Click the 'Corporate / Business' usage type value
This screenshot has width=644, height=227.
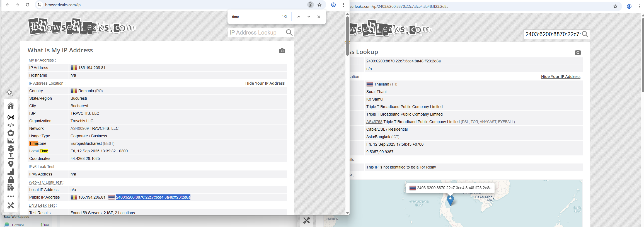pyautogui.click(x=89, y=136)
